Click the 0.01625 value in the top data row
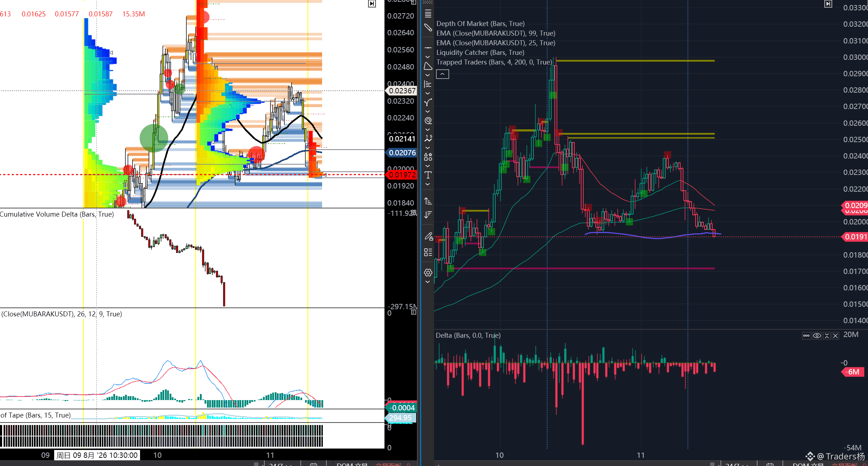The image size is (868, 466). pyautogui.click(x=33, y=14)
